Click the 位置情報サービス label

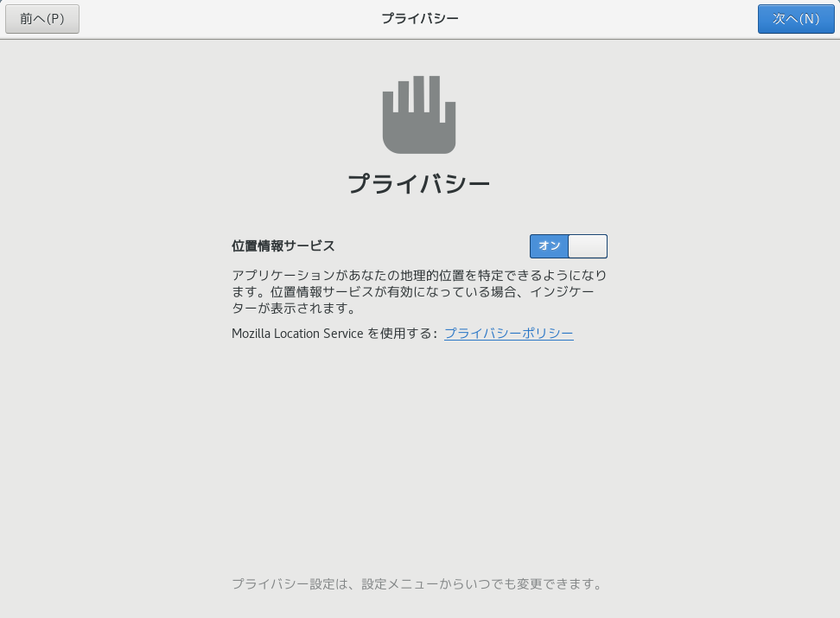point(283,246)
